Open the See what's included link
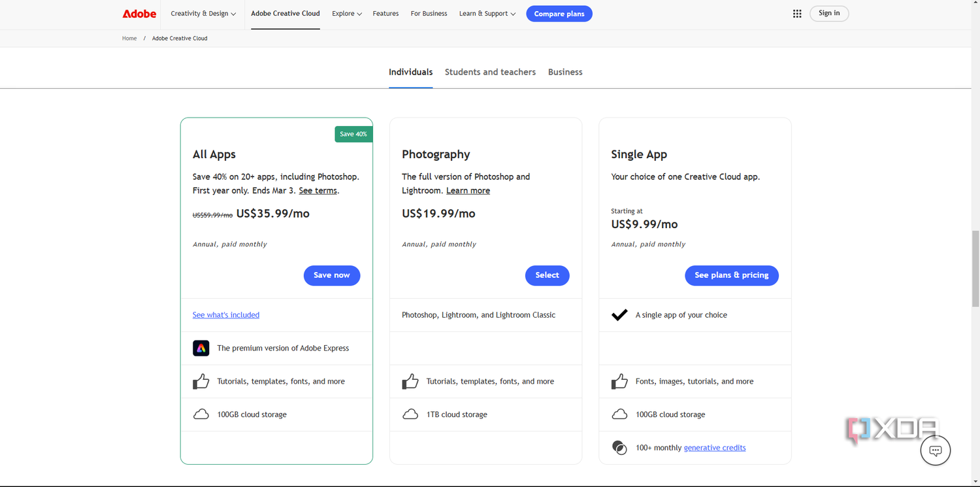The image size is (980, 487). (x=226, y=315)
